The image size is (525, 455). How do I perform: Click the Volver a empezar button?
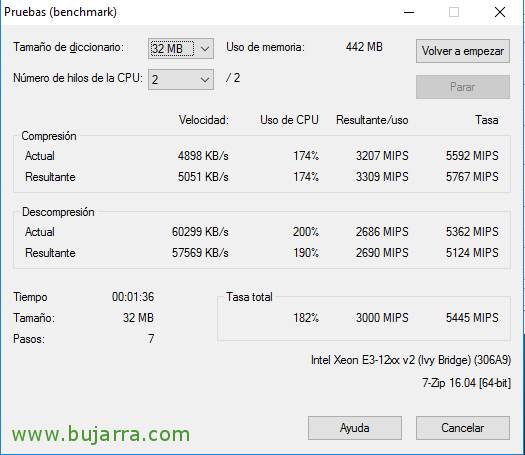pyautogui.click(x=463, y=51)
